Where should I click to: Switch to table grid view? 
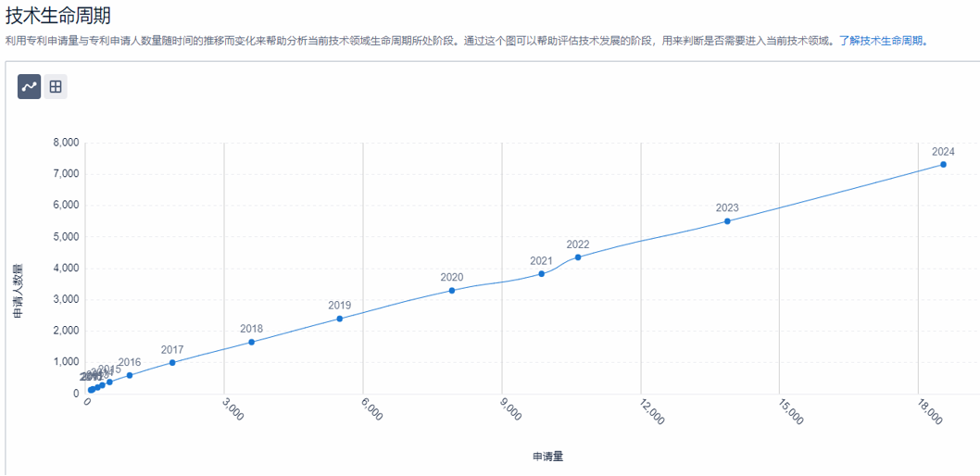coord(56,87)
